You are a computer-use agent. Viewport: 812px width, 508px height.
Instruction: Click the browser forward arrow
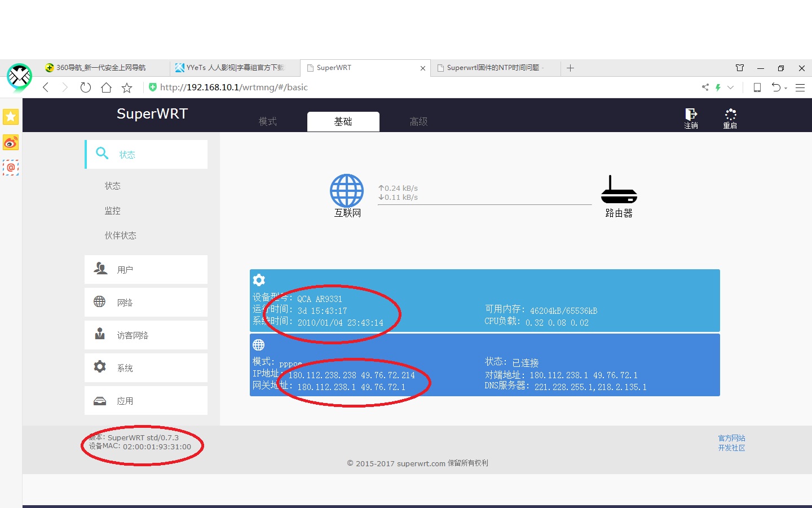pos(65,87)
